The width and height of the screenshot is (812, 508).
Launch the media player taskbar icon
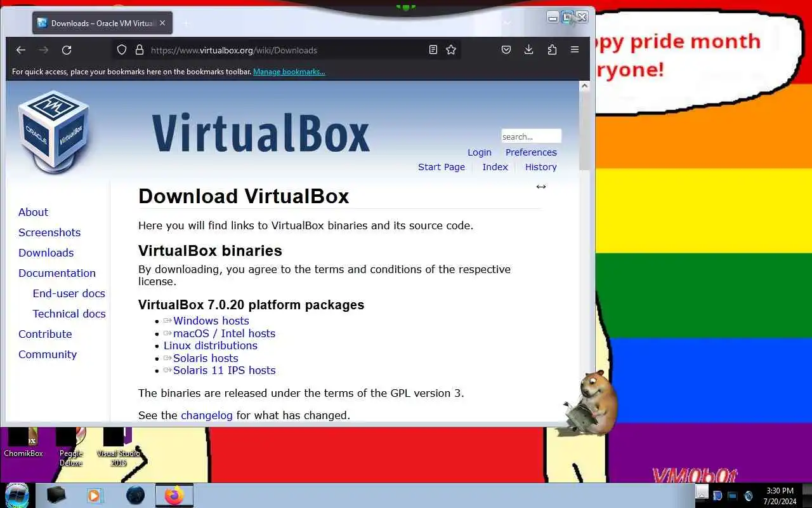tap(95, 495)
